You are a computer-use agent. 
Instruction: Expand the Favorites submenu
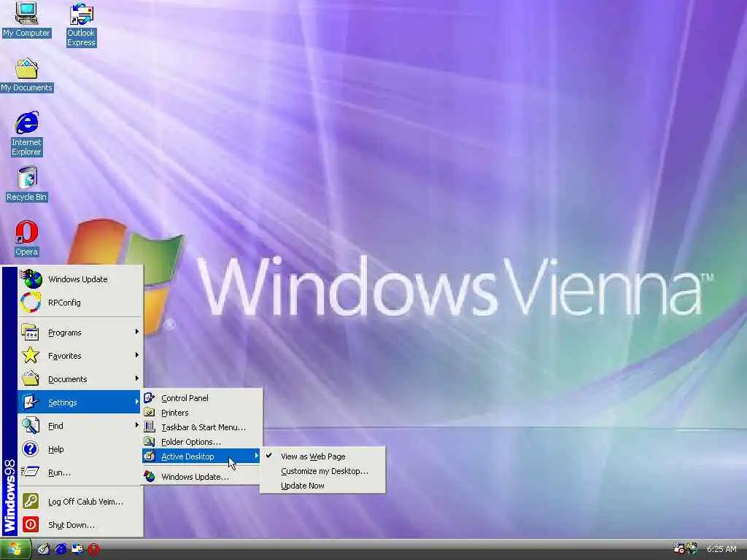click(x=80, y=356)
